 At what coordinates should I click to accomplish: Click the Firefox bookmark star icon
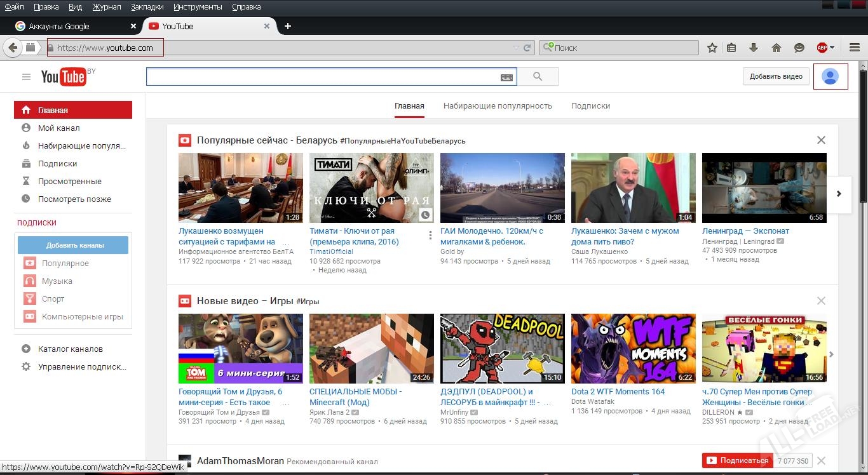point(712,48)
